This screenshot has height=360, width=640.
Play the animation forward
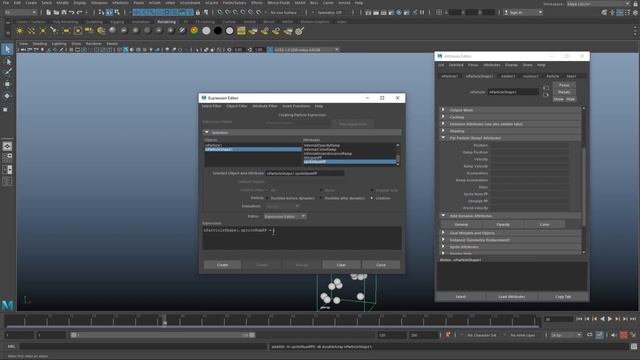(x=610, y=319)
